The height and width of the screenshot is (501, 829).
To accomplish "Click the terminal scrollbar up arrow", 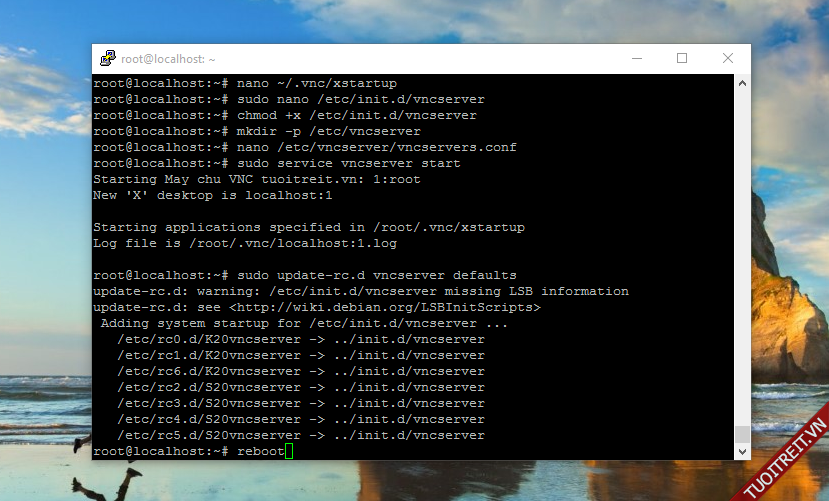I will click(742, 83).
